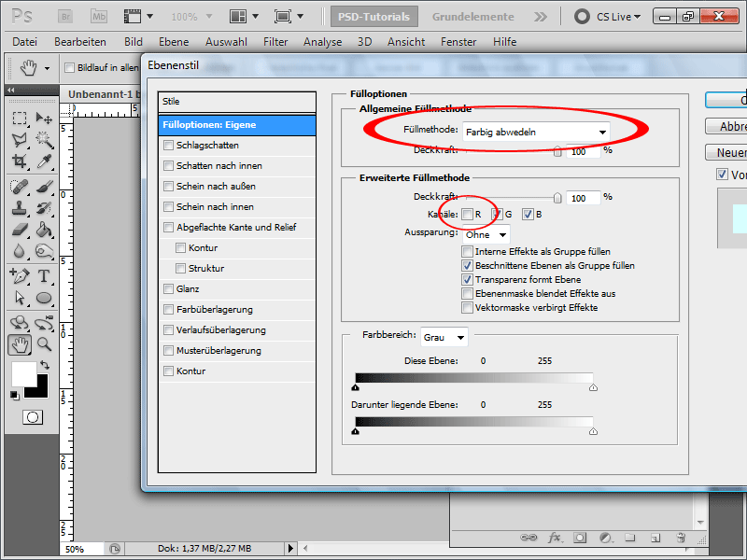Image resolution: width=747 pixels, height=560 pixels.
Task: Click the Diese Ebene black slider handle
Action: [x=356, y=387]
